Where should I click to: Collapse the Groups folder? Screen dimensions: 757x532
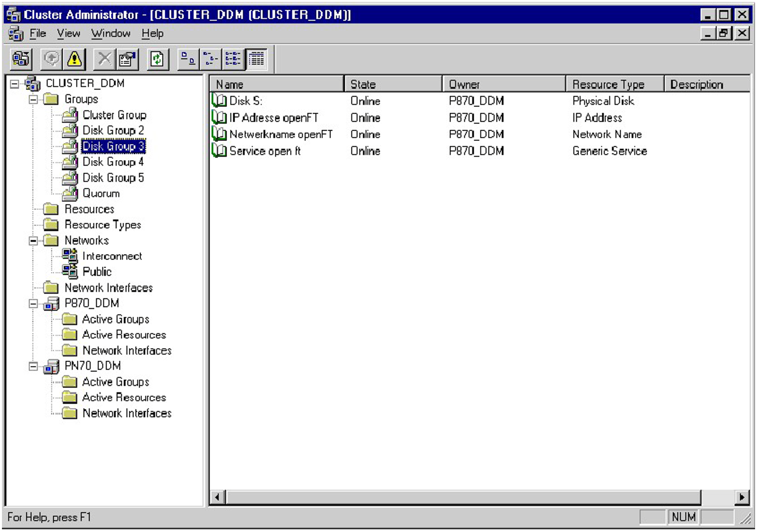tap(33, 100)
